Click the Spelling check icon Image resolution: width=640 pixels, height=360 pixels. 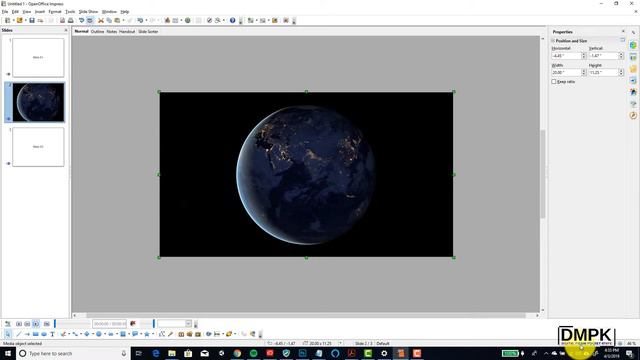click(x=81, y=20)
